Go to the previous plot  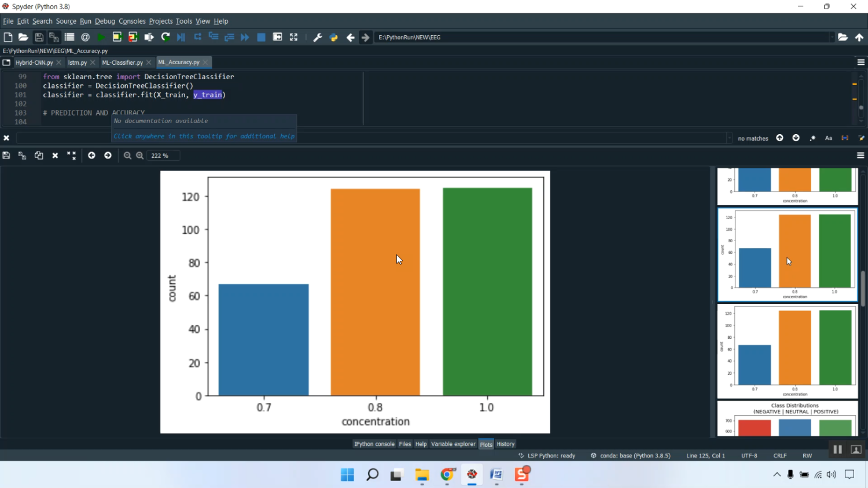click(91, 156)
